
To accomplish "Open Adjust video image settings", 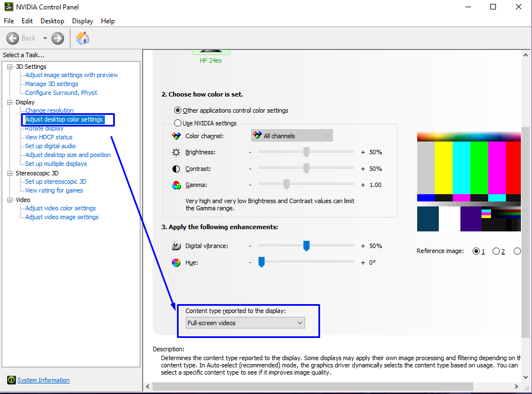I will (62, 217).
